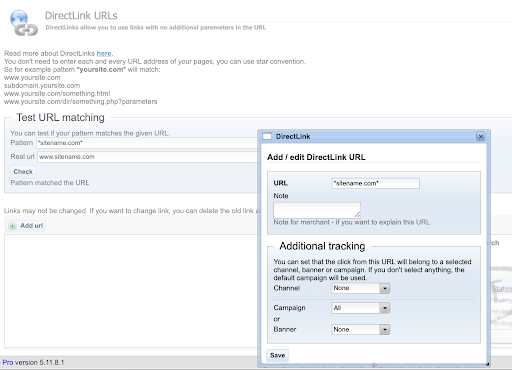The width and height of the screenshot is (512, 371).
Task: Click the 'Add / edit DirectLink URL' heading
Action: click(316, 157)
